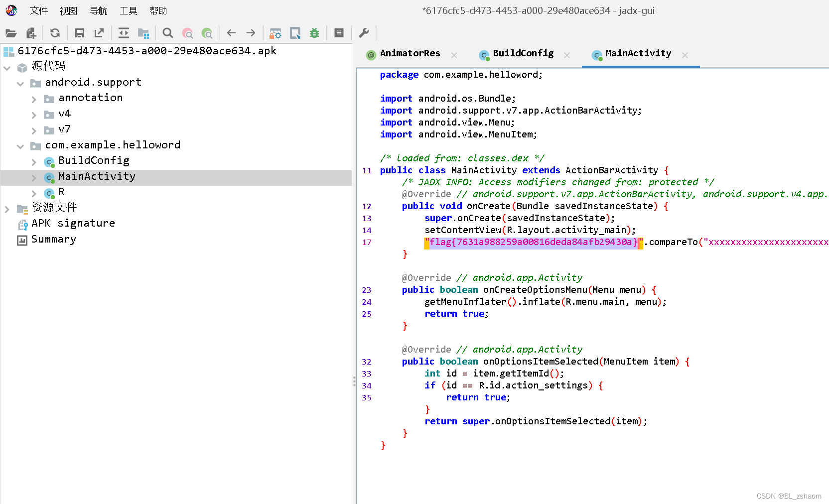Expand the annotation package
The height and width of the screenshot is (504, 829).
34,100
